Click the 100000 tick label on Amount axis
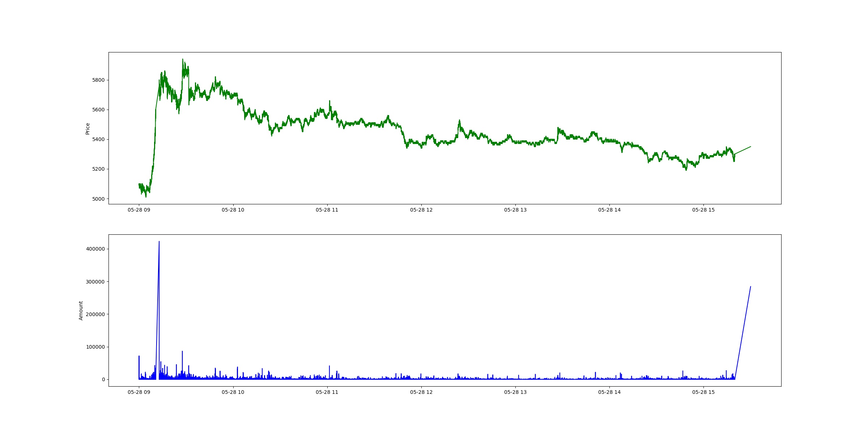The width and height of the screenshot is (868, 434). click(95, 347)
